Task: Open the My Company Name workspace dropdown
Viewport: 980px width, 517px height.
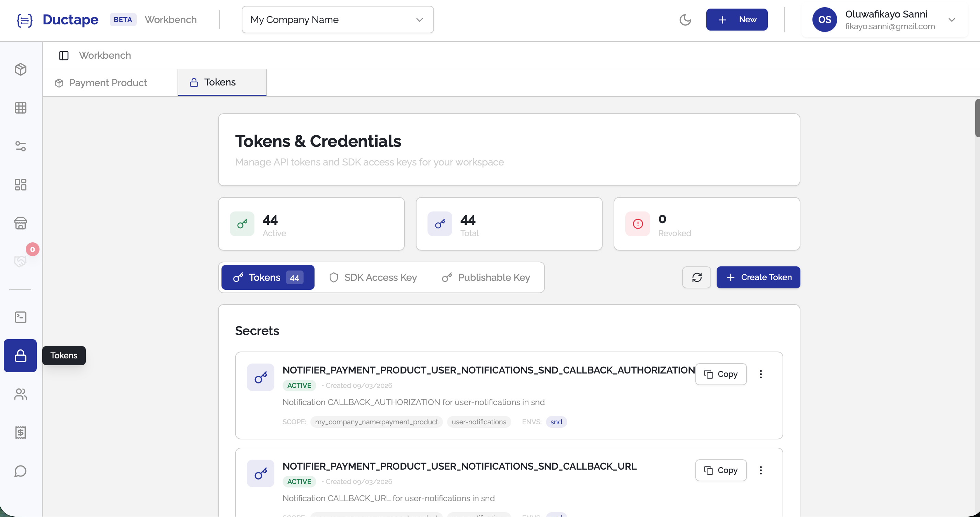Action: pos(337,20)
